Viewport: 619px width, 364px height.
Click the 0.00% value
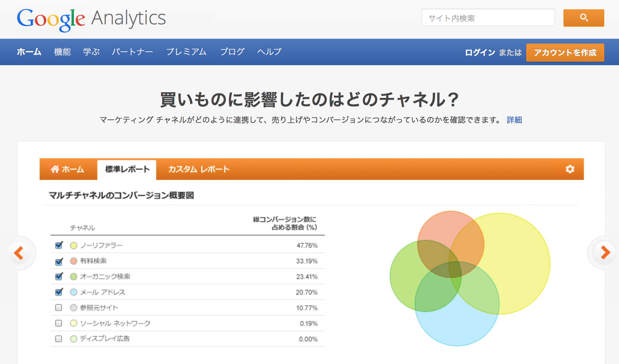308,339
